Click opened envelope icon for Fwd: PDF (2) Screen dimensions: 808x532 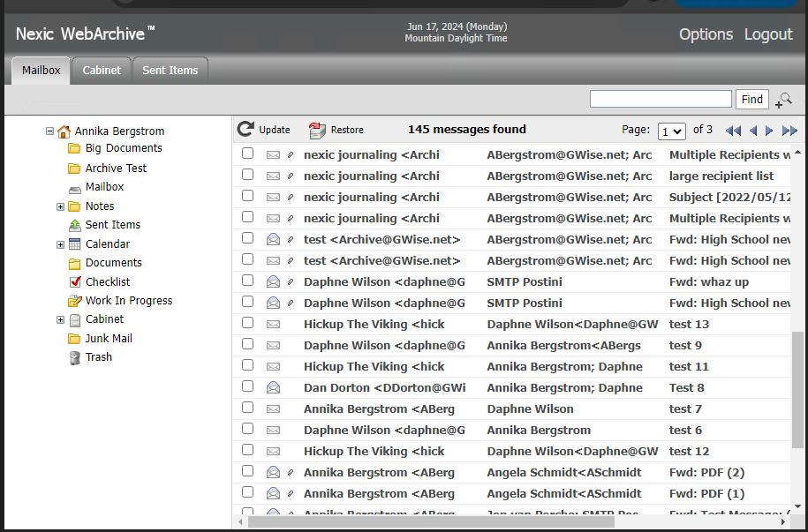click(273, 472)
